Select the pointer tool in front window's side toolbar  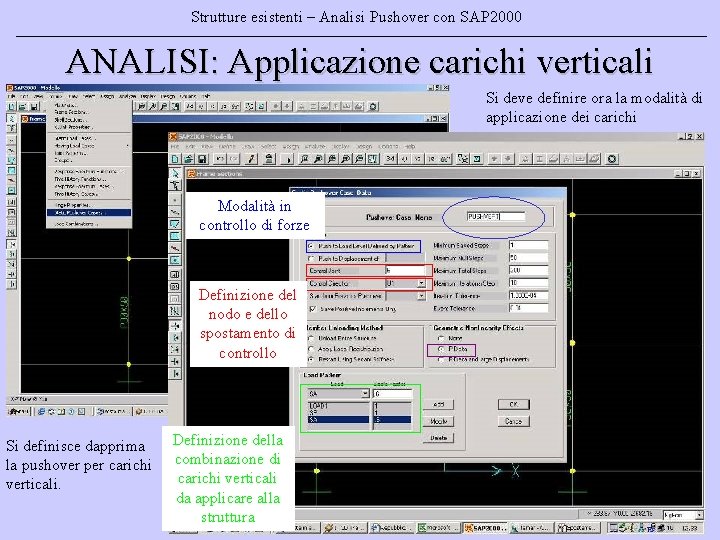pos(175,174)
